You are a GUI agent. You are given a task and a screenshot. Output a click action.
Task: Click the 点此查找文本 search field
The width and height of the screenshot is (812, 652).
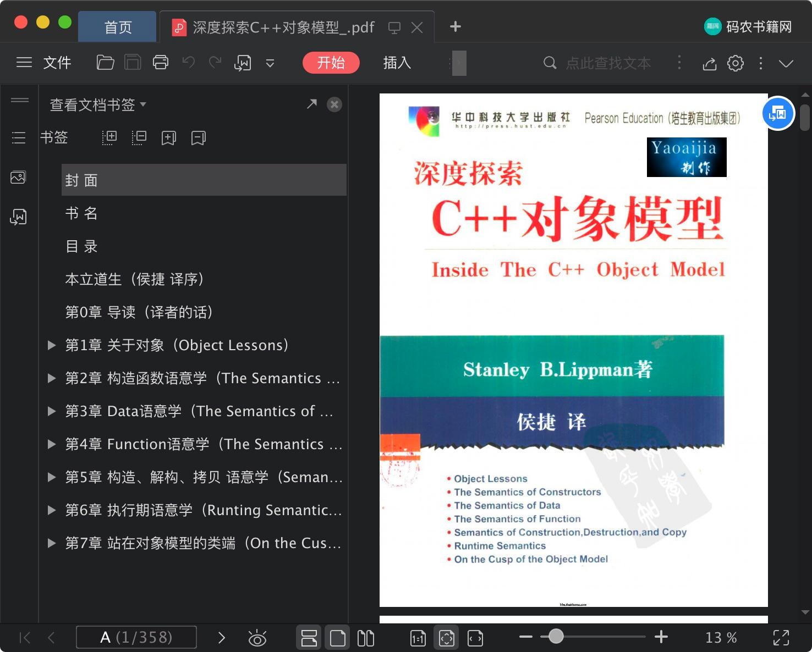coord(608,63)
